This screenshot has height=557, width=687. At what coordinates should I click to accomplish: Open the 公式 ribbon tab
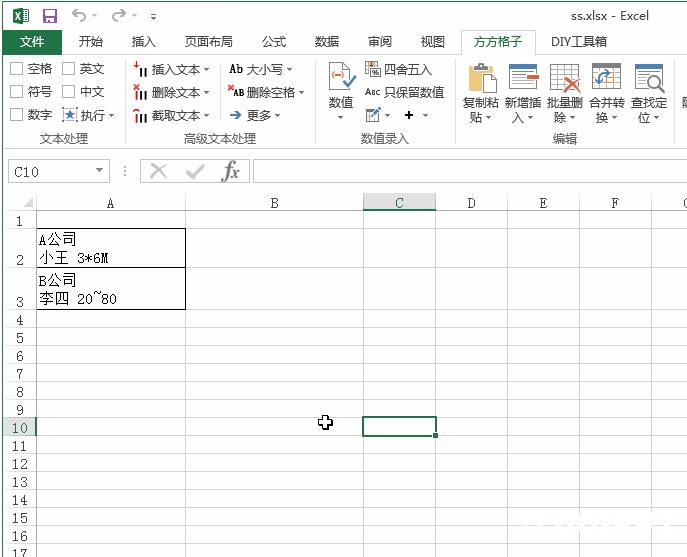[274, 42]
